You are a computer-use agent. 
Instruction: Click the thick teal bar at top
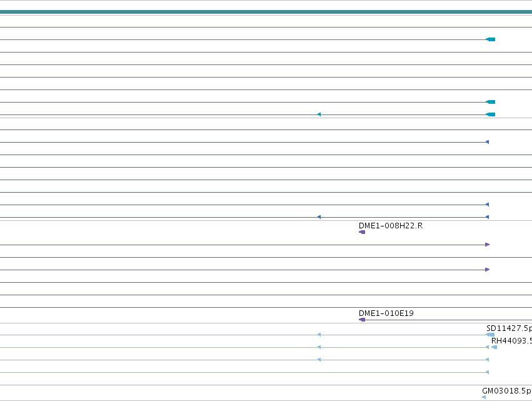[266, 12]
